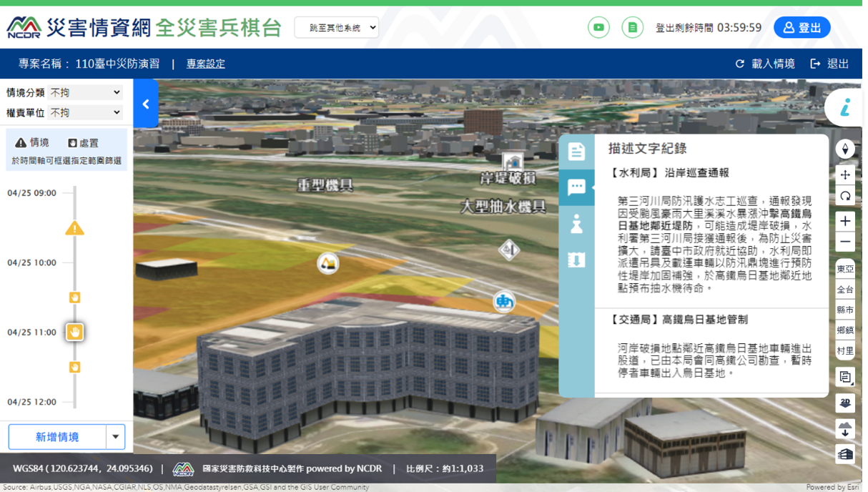Viewport: 868px width, 492px height.
Task: Switch to the chess piece tab in panel
Action: coord(576,224)
